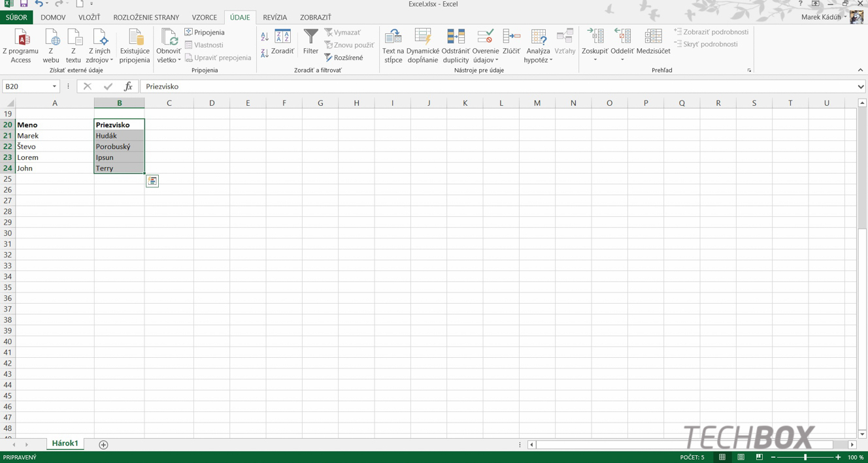
Task: Adjust the zoom slider handle
Action: [805, 457]
